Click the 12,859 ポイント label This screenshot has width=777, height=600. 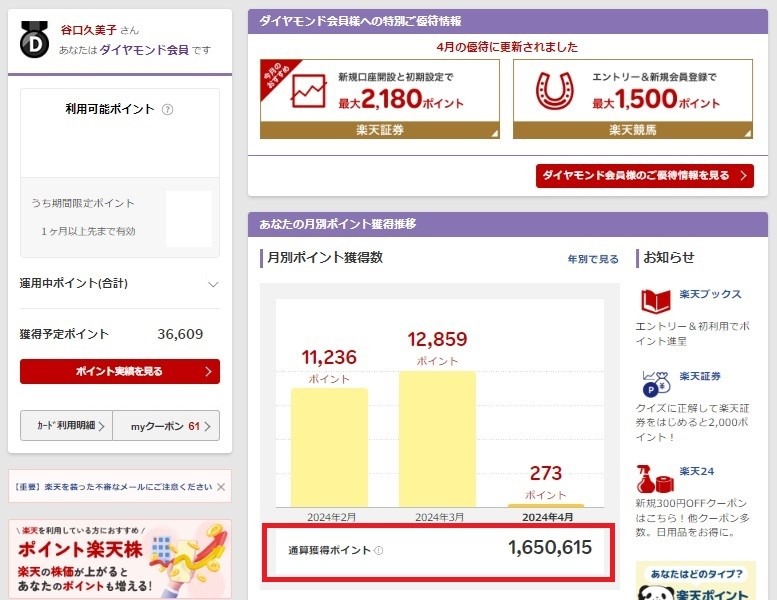click(438, 347)
